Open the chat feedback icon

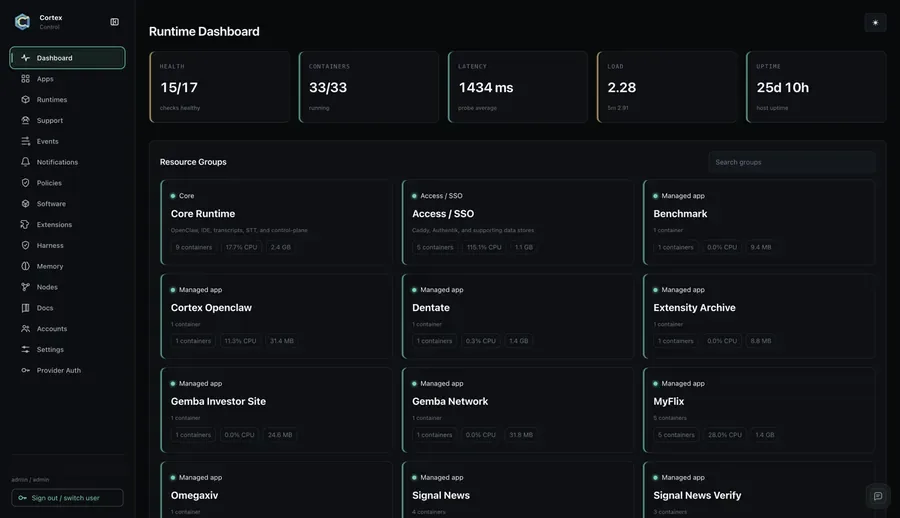(x=878, y=496)
